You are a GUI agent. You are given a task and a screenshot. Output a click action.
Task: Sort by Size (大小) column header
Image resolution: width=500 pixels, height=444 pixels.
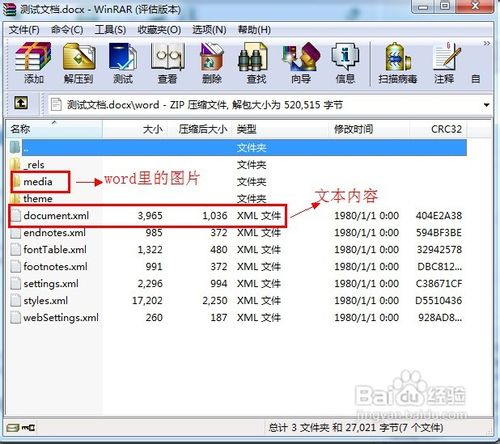134,129
